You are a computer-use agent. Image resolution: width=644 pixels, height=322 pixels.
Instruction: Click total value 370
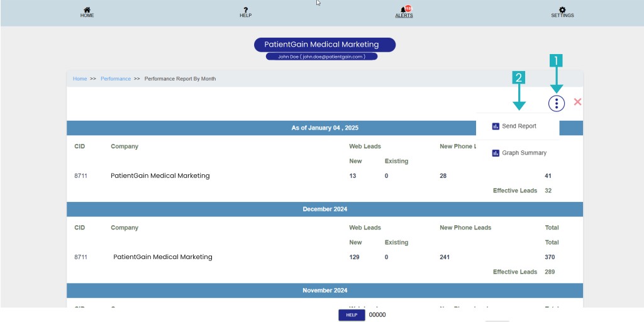coord(550,257)
